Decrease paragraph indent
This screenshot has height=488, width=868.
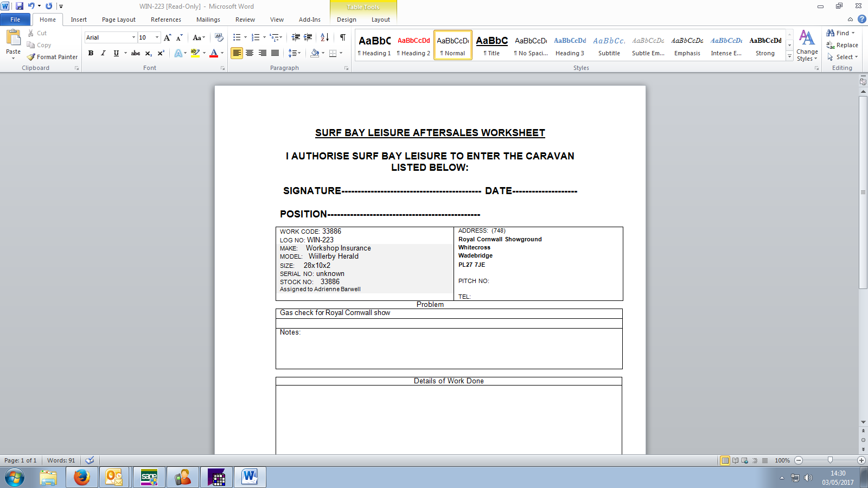point(296,37)
